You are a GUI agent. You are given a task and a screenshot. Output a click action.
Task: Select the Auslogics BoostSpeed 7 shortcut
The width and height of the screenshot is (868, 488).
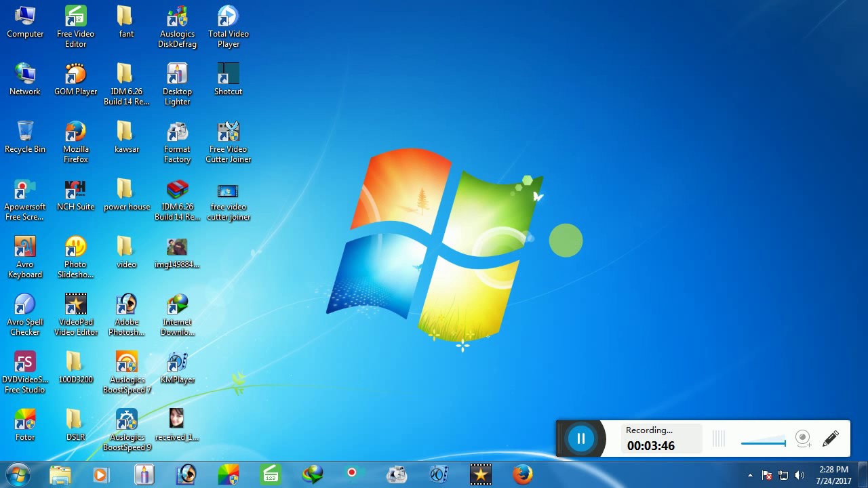[126, 373]
